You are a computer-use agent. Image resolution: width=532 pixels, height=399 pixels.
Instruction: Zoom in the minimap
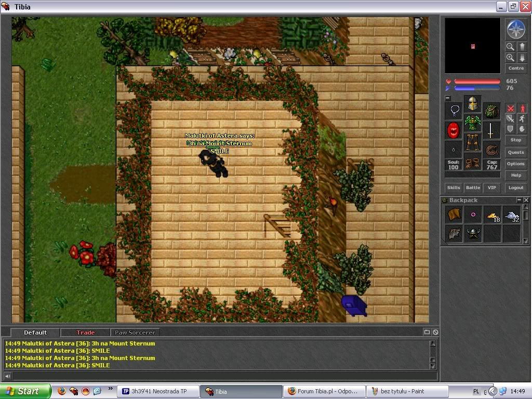point(510,58)
